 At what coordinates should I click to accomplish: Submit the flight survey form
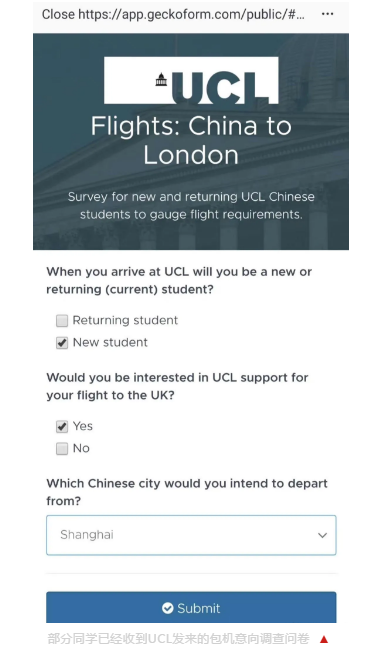coord(191,607)
